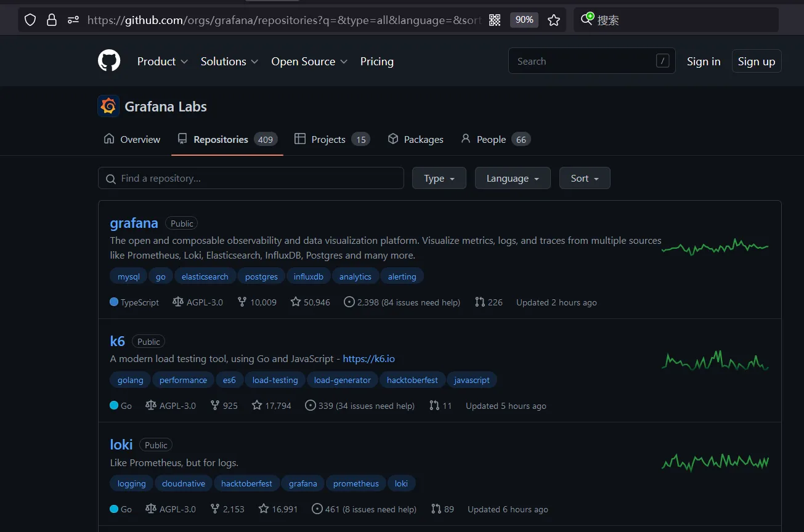Click the Grafana Labs organization name

(x=166, y=107)
